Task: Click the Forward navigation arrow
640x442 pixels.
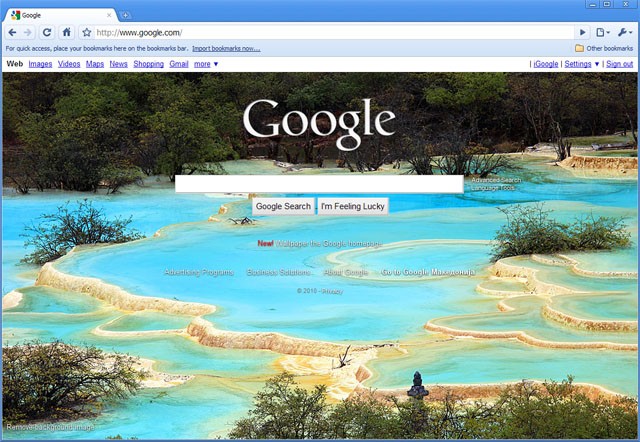Action: pos(27,32)
